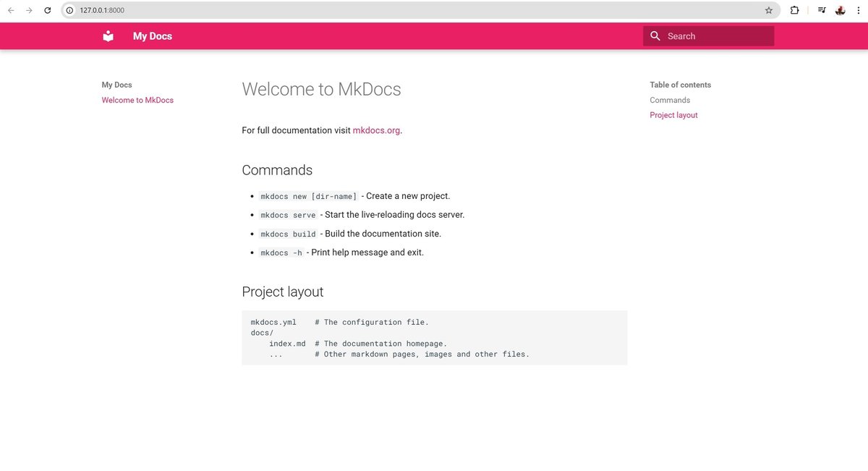
Task: Bookmark this page with star icon
Action: 769,10
